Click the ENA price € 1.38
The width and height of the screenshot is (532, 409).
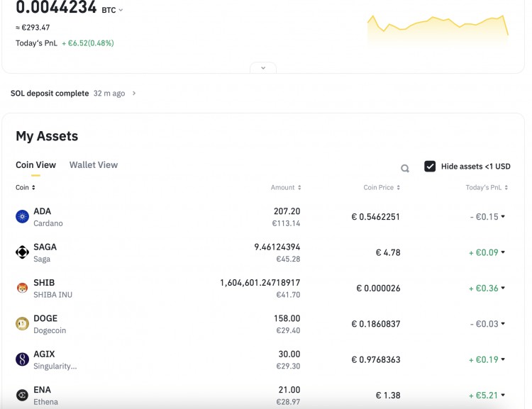coord(388,396)
